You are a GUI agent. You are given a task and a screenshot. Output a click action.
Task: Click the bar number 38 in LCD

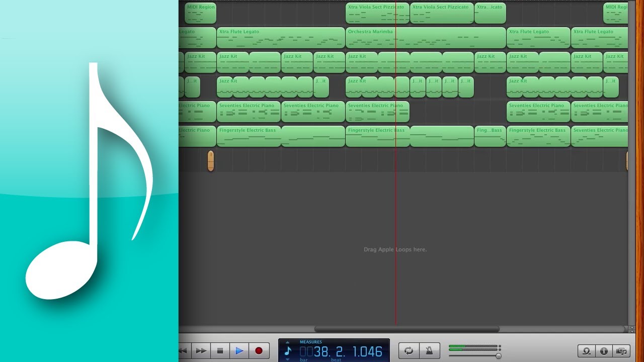[321, 351]
